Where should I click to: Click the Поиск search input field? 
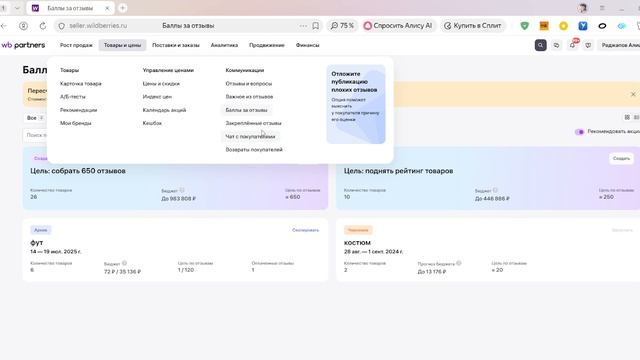(36, 135)
